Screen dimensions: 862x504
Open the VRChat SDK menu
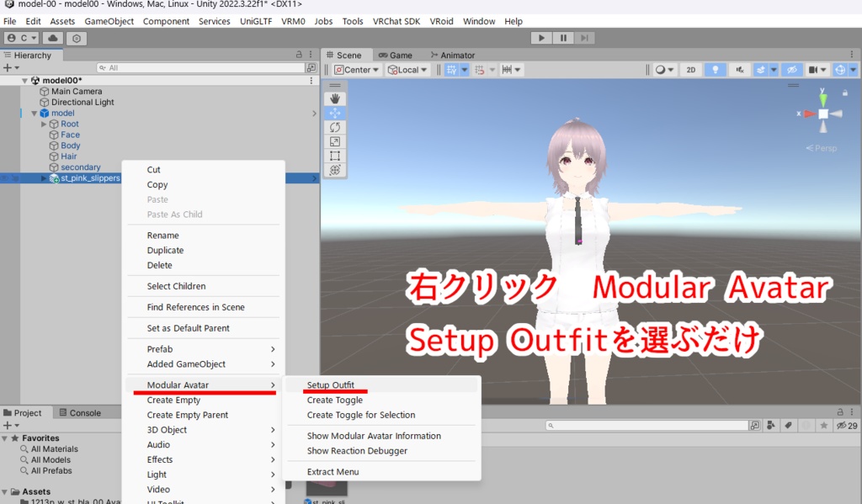click(396, 21)
